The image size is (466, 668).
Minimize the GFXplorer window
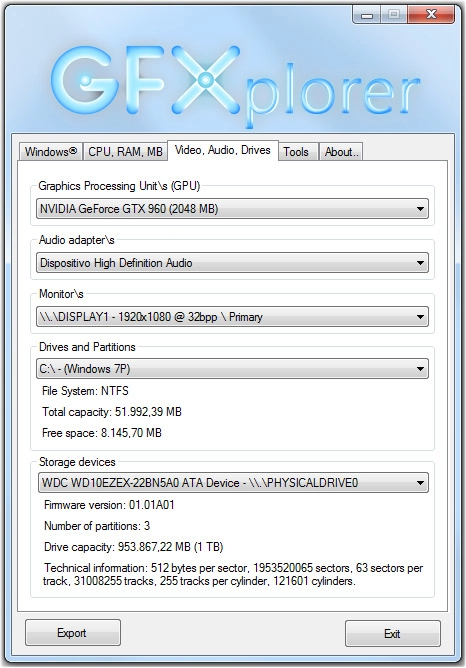coord(367,15)
